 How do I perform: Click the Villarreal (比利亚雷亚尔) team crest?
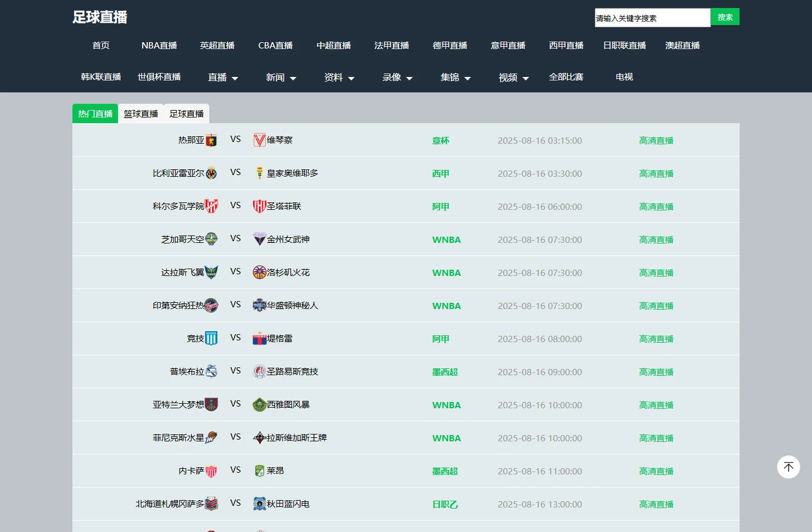click(211, 173)
